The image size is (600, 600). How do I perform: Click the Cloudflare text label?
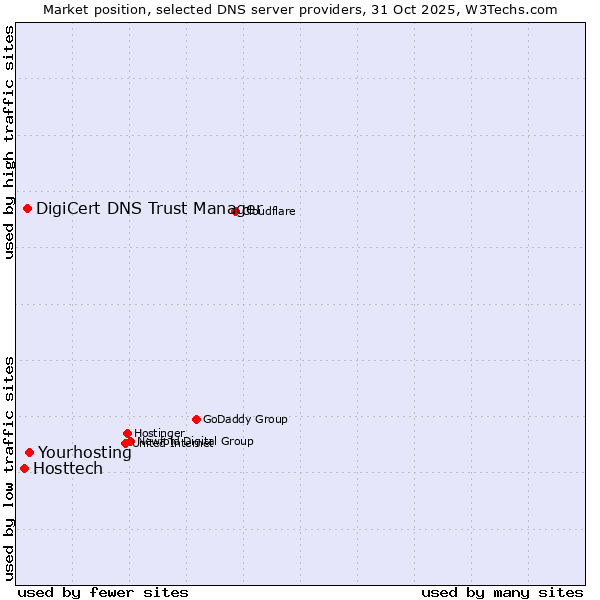pyautogui.click(x=270, y=211)
